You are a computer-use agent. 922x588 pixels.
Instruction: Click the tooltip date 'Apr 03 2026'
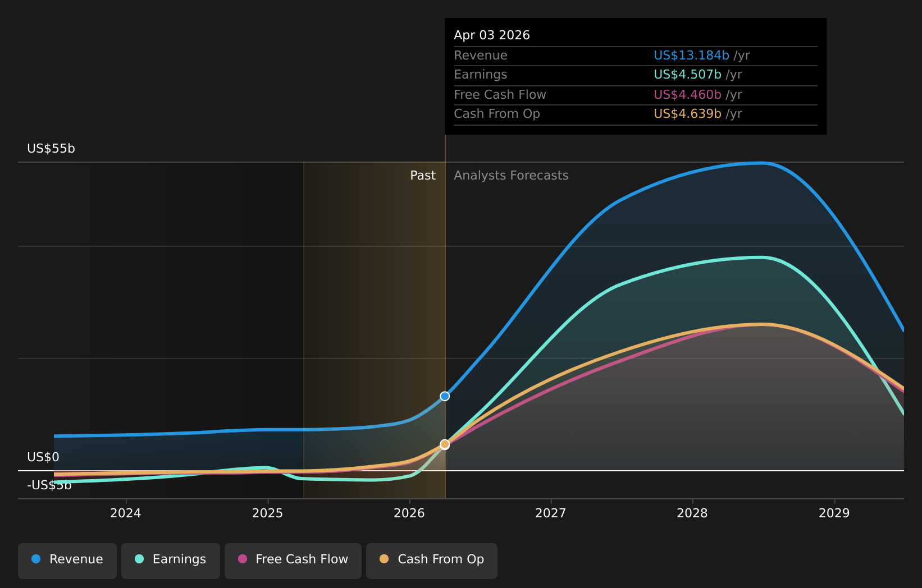[x=492, y=35]
